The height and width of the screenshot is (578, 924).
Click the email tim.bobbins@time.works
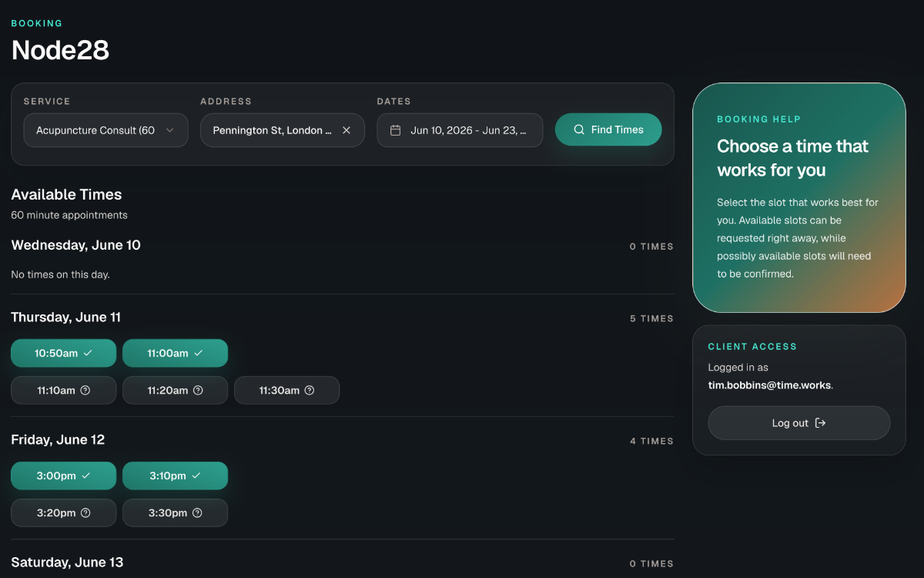[x=770, y=385]
